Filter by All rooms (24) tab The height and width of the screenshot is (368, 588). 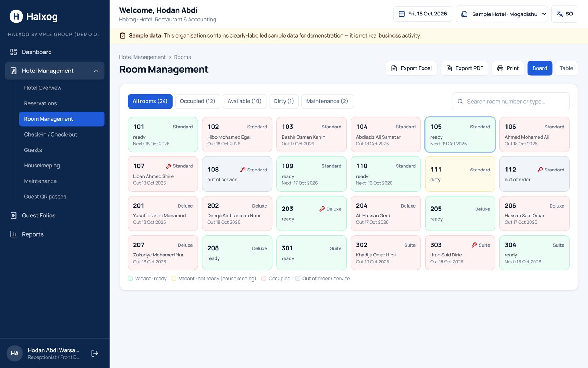(150, 101)
